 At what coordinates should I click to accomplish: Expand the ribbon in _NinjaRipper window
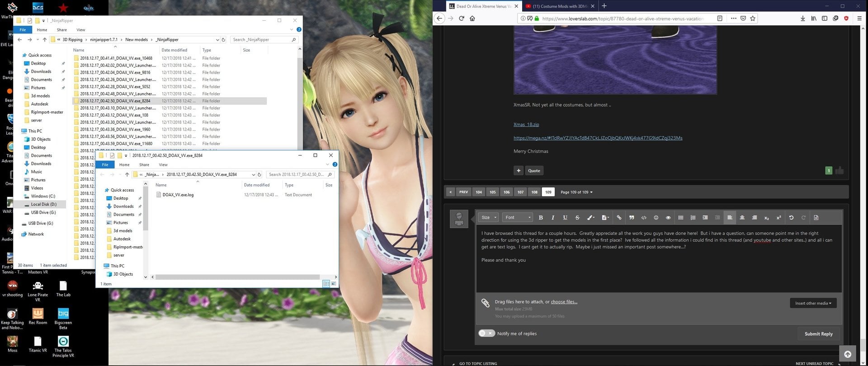(x=291, y=30)
